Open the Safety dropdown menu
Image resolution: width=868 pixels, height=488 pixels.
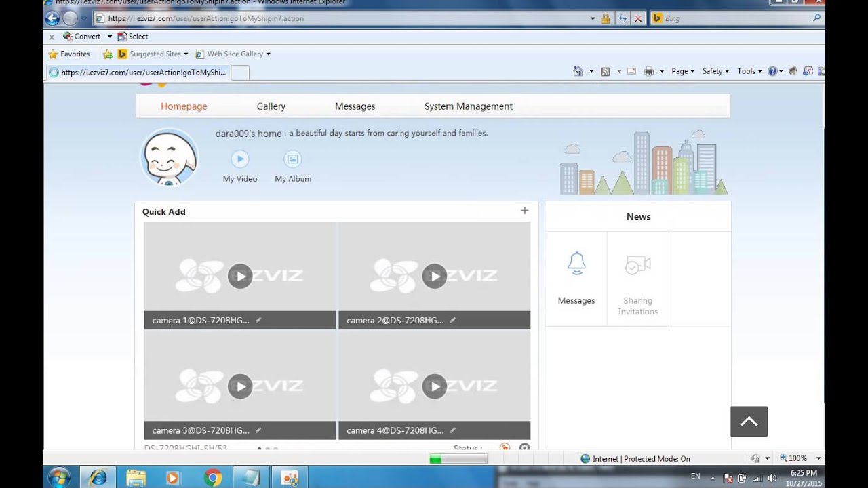click(x=715, y=71)
